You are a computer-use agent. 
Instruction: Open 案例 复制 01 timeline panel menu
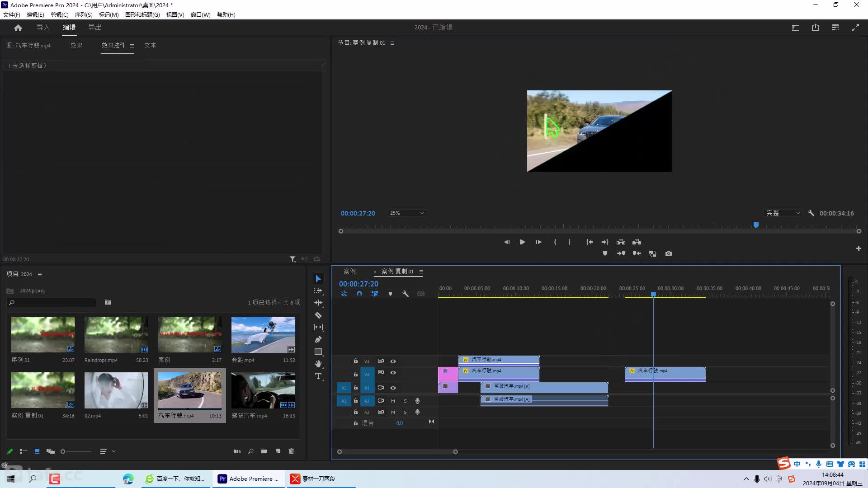click(x=421, y=272)
